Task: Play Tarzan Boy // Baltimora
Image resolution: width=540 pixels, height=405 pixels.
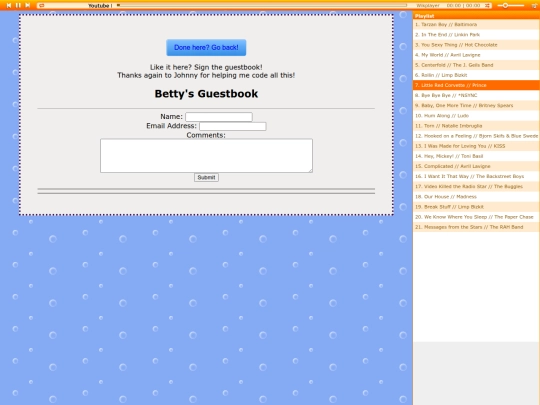Action: (x=476, y=24)
